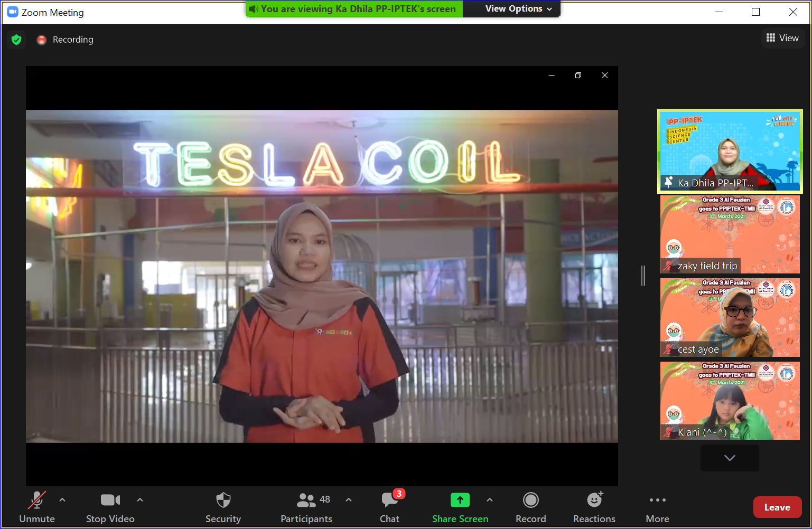The width and height of the screenshot is (812, 529).
Task: Open the More options menu
Action: [x=658, y=507]
